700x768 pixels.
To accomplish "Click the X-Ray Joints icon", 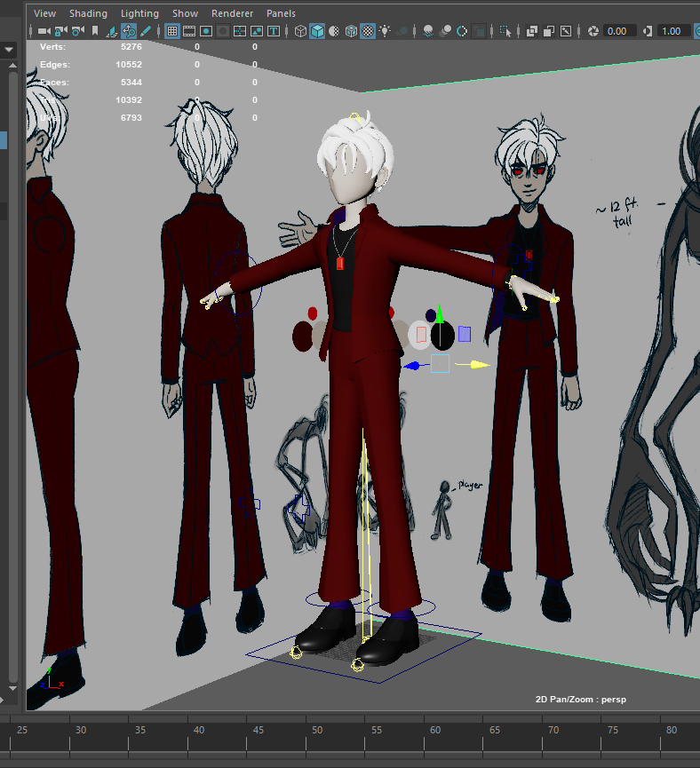I will [566, 31].
